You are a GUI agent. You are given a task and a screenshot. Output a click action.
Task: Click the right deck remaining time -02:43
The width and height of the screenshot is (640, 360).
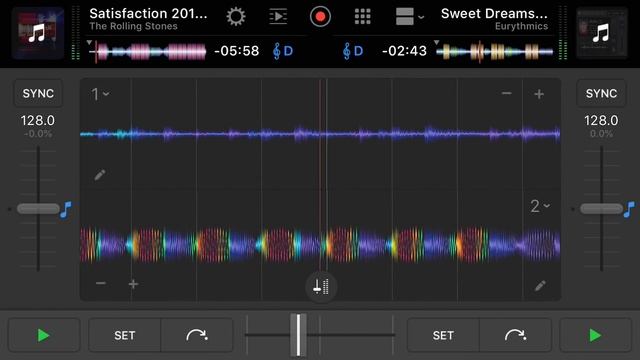[x=404, y=51]
